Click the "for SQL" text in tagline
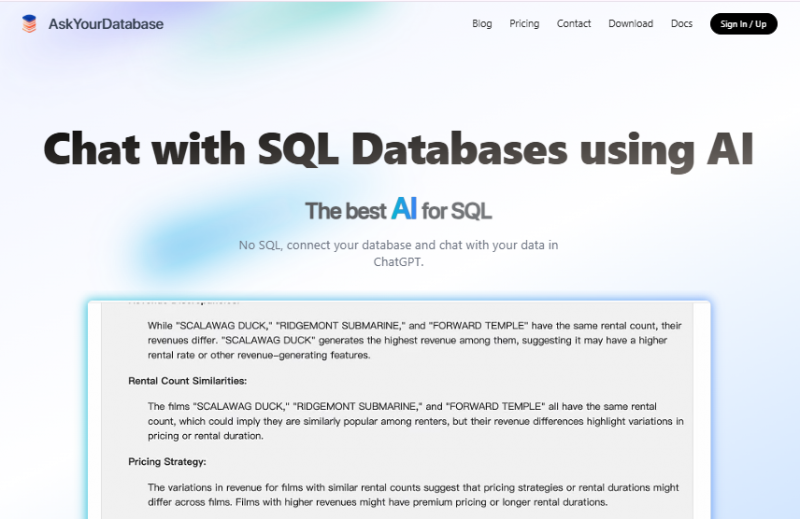This screenshot has height=519, width=800. point(457,211)
